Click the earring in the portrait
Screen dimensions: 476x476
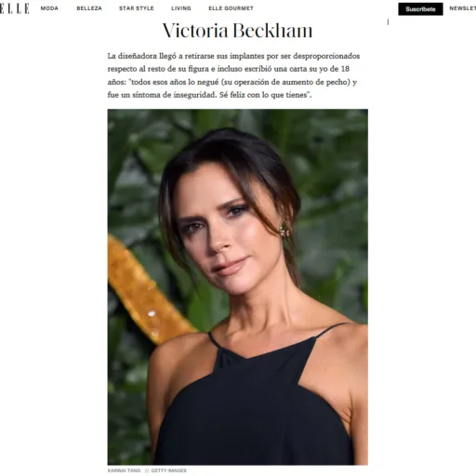[x=284, y=231]
